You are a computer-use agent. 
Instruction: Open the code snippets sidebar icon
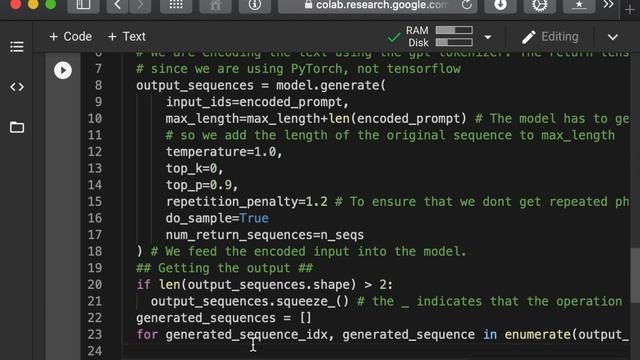pos(17,87)
